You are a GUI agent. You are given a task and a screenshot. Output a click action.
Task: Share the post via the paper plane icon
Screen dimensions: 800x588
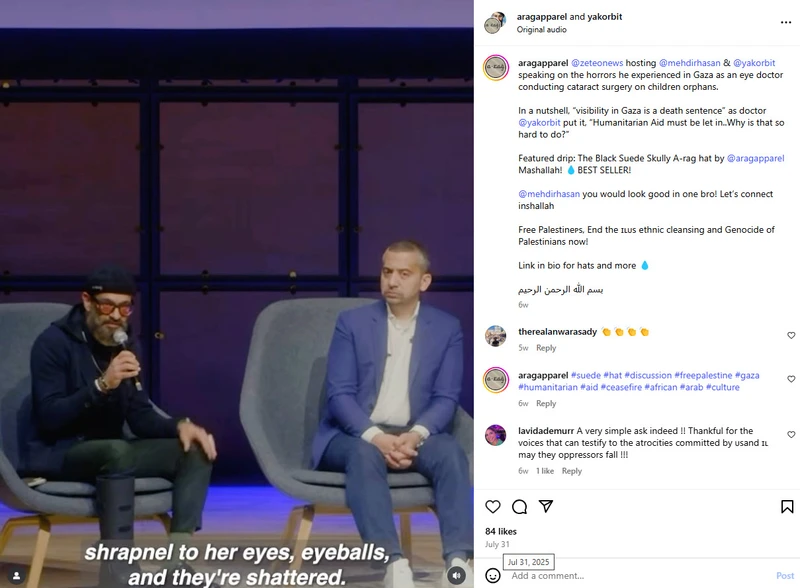click(546, 506)
